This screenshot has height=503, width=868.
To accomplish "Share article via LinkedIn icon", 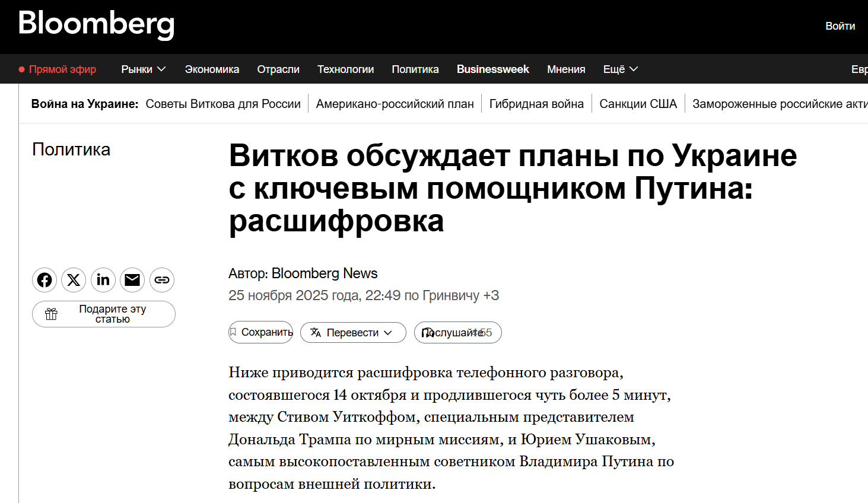I will pos(103,280).
